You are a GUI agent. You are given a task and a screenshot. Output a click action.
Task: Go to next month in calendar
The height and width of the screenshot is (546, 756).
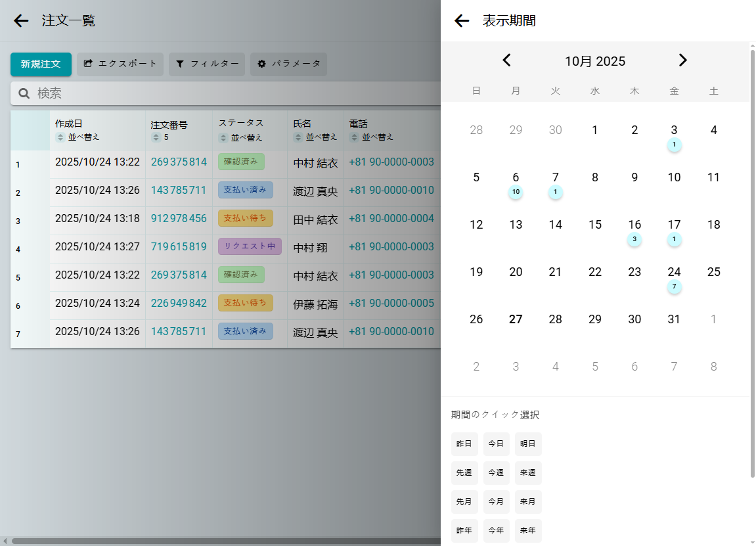(683, 60)
